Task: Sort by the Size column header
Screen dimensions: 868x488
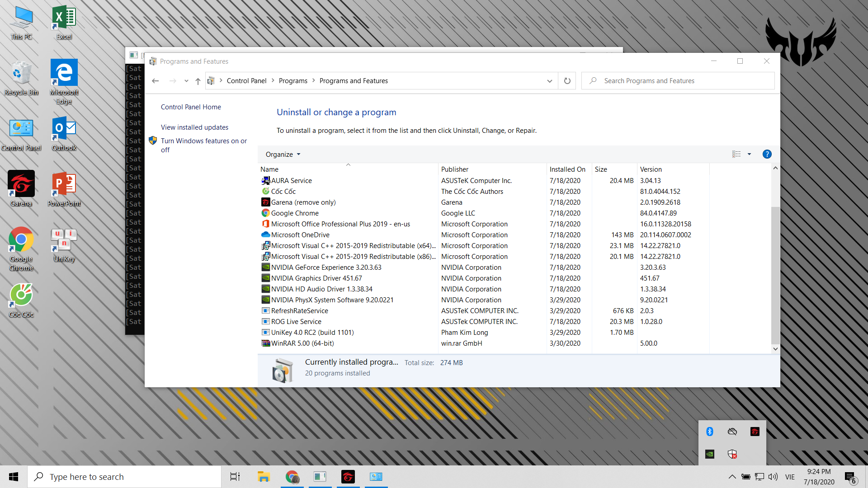Action: point(614,169)
